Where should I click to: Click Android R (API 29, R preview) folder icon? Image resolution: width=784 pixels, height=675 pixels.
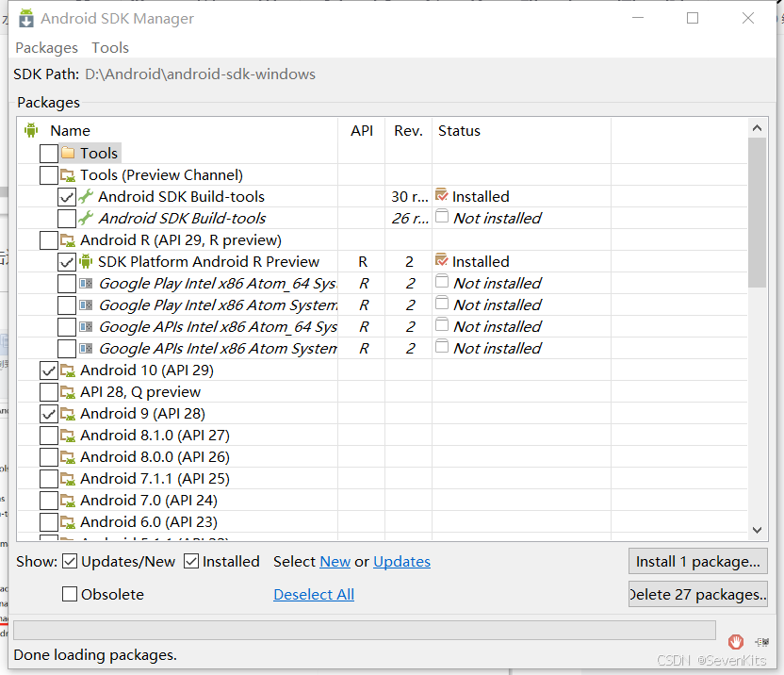click(x=68, y=239)
